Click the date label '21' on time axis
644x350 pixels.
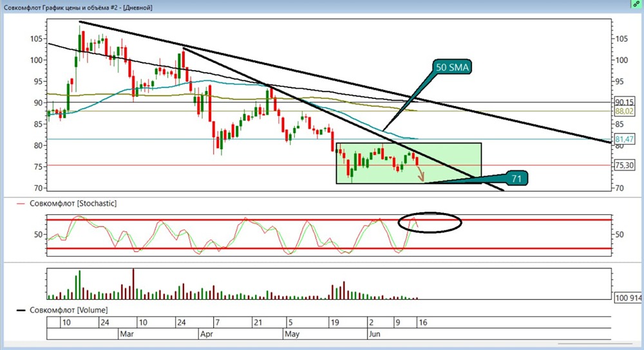(258, 322)
